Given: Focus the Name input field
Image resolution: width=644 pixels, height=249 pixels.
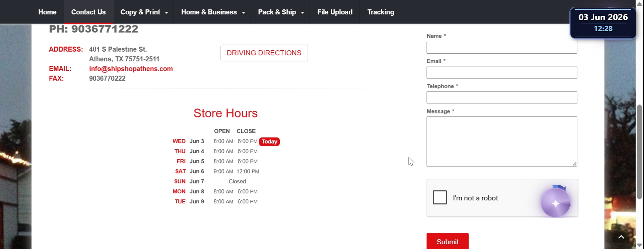Looking at the screenshot, I should (502, 47).
